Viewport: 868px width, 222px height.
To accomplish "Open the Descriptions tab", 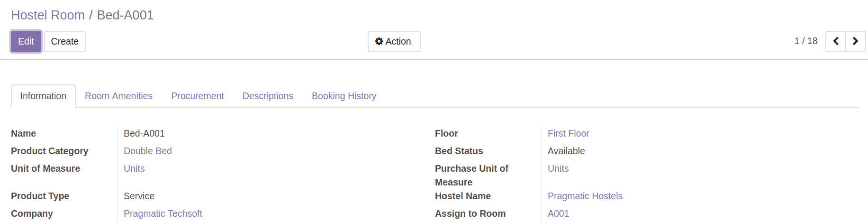I will (268, 96).
